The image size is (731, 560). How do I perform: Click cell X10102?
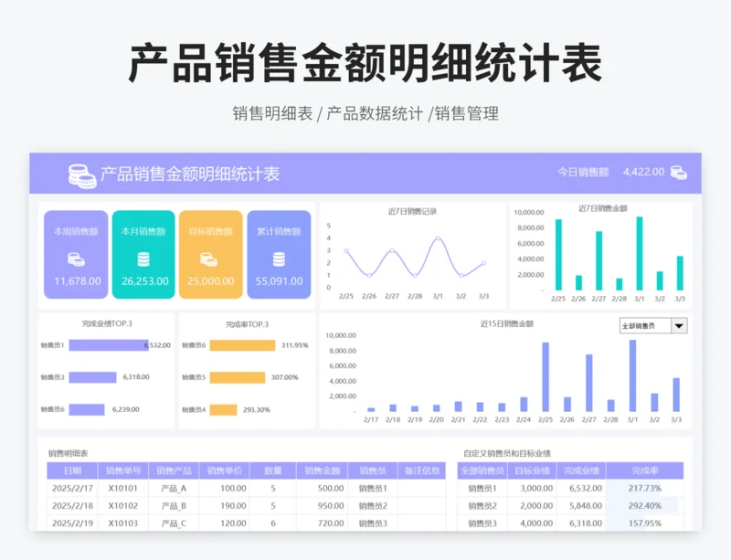tap(123, 505)
